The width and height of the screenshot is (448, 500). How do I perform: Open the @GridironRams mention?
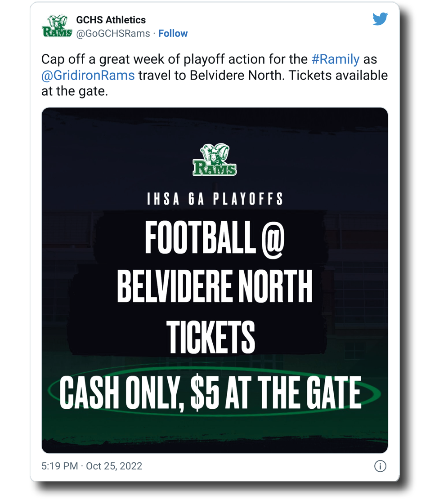[x=88, y=75]
